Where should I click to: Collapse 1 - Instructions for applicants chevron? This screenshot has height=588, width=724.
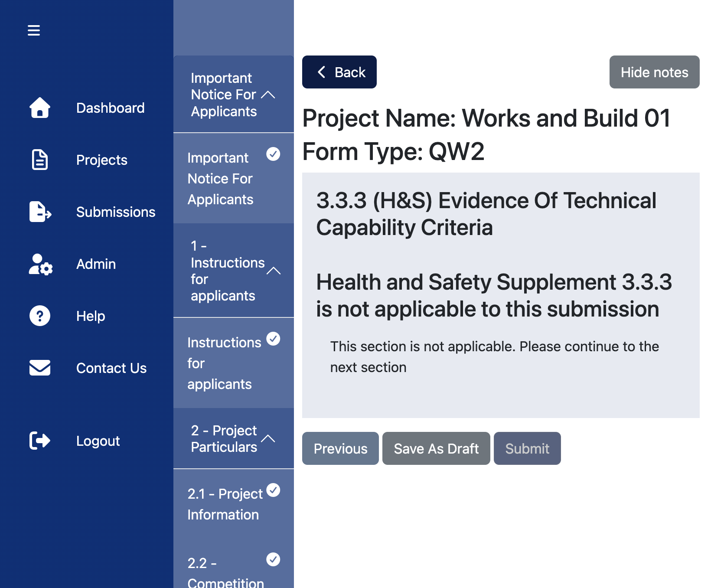(x=274, y=271)
